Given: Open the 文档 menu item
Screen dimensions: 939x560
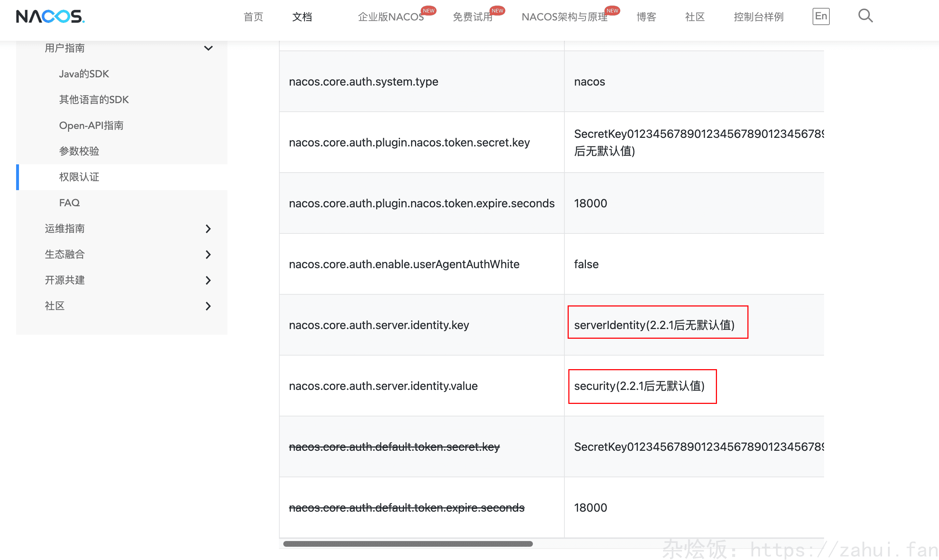Looking at the screenshot, I should (302, 16).
